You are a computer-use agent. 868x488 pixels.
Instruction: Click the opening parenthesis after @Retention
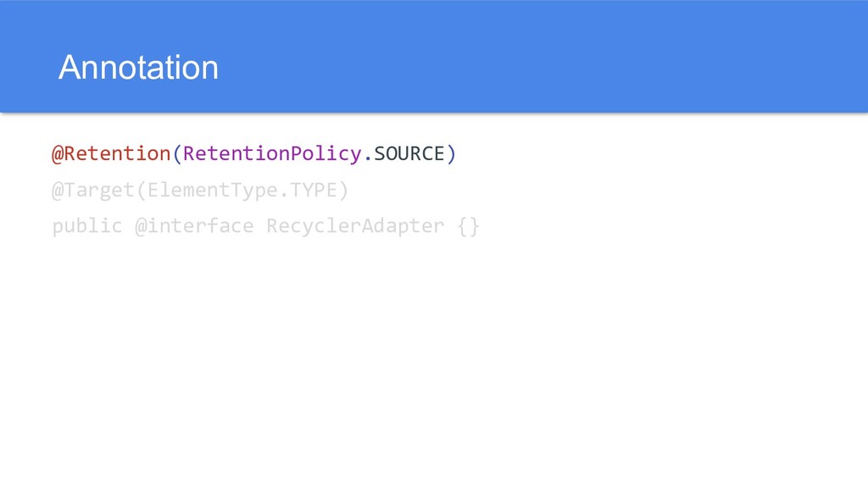(x=176, y=154)
